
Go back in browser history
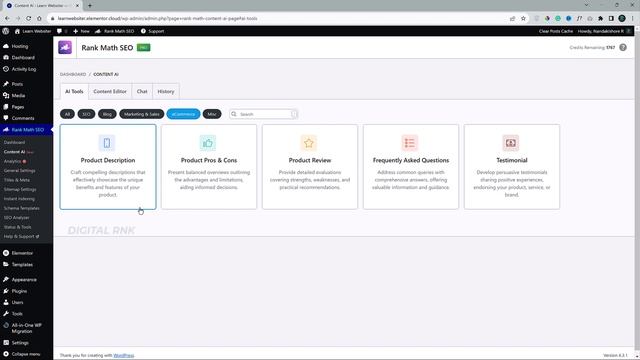click(7, 18)
